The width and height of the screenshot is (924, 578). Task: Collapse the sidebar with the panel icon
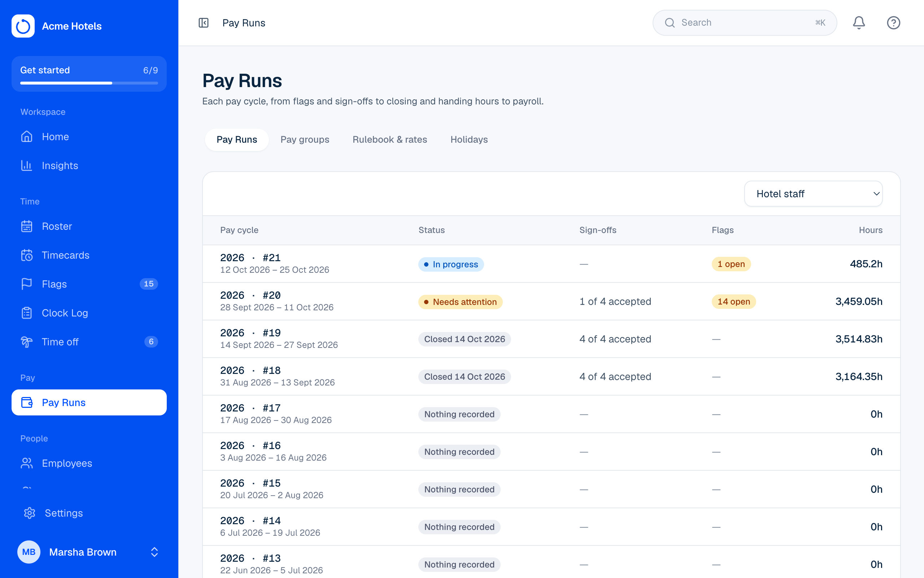(x=204, y=23)
